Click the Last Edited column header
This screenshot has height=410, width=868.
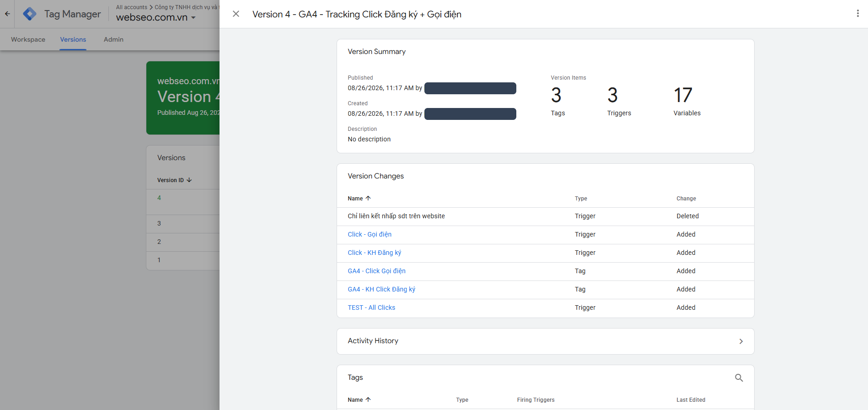pyautogui.click(x=691, y=399)
